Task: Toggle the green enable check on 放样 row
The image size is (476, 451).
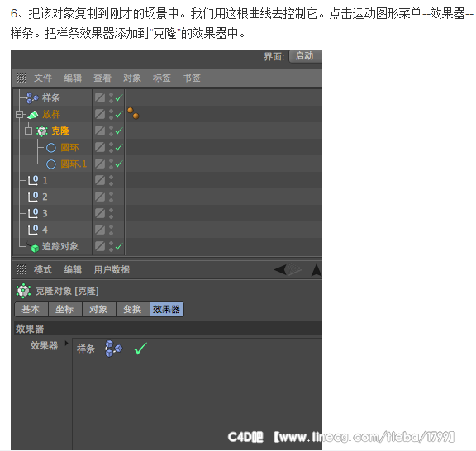Action: (119, 115)
